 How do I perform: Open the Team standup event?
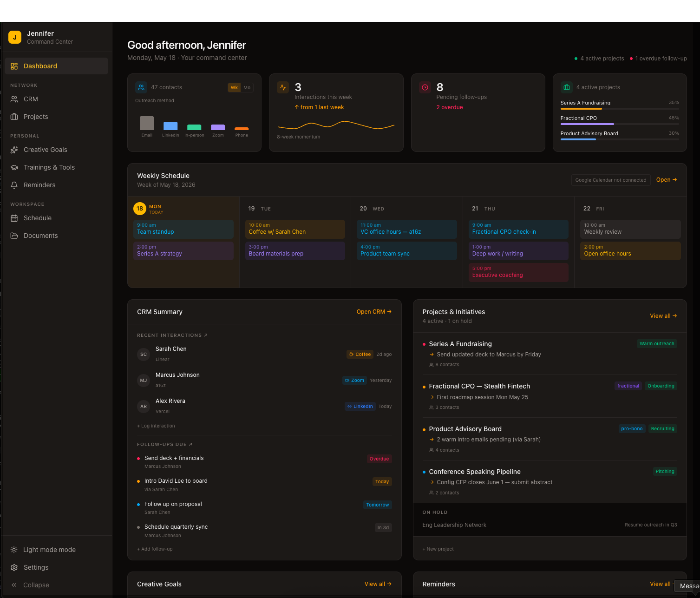click(x=183, y=229)
